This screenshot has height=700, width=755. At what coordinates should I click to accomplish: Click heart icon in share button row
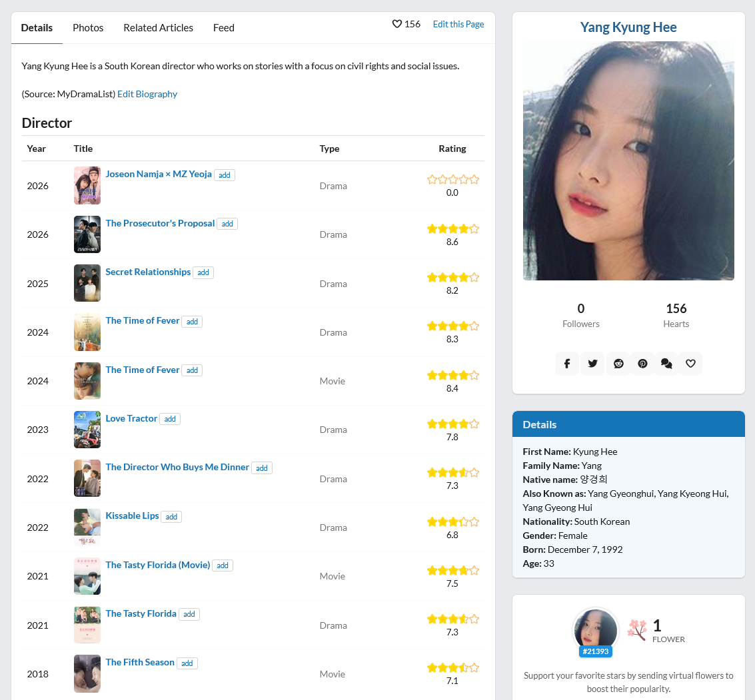(690, 364)
